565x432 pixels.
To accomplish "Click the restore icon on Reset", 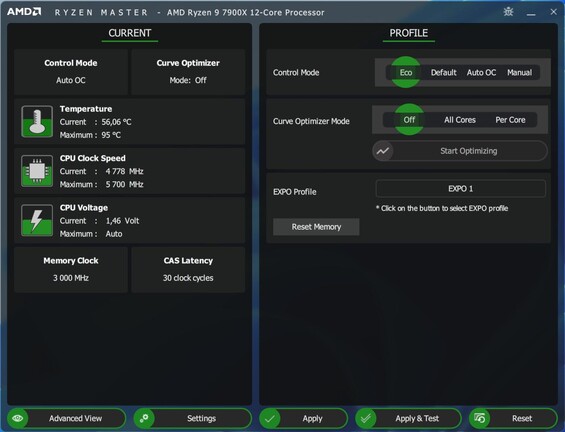I will coord(480,418).
